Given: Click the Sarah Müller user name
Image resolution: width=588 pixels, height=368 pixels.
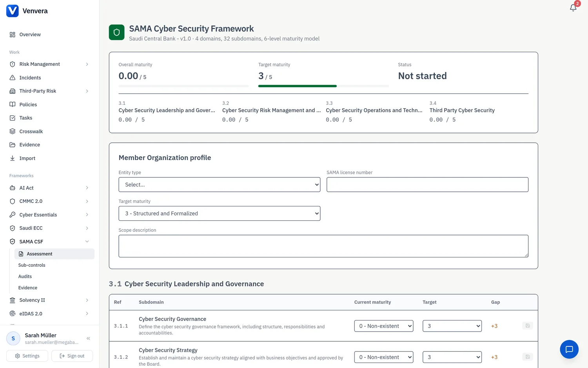Looking at the screenshot, I should click(x=41, y=335).
